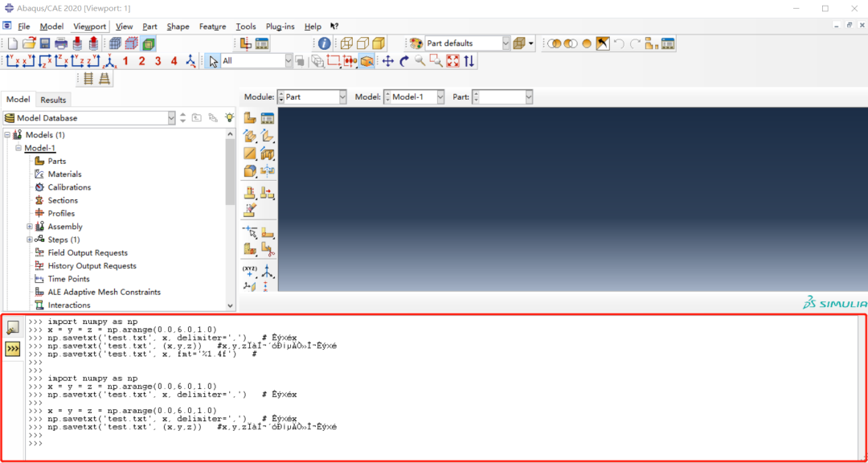Click the Create Round or Fillet tool
This screenshot has height=463, width=868.
(x=250, y=171)
